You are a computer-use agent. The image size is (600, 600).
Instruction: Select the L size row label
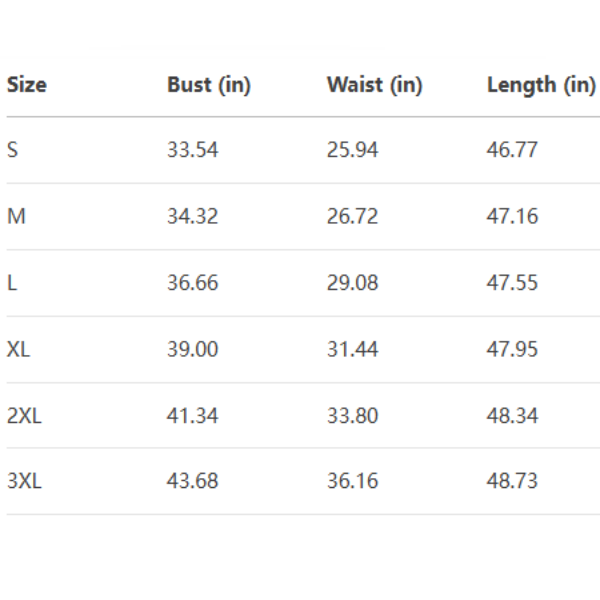[12, 282]
